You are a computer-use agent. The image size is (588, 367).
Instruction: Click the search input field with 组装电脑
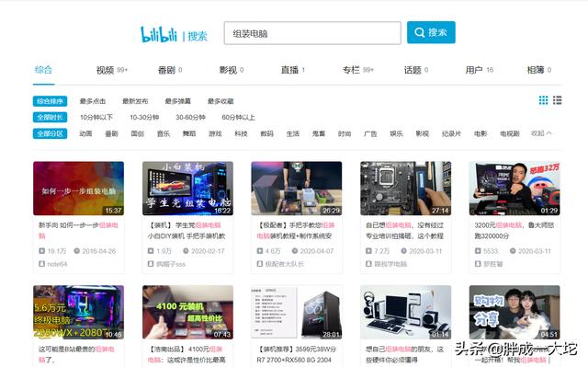point(312,33)
